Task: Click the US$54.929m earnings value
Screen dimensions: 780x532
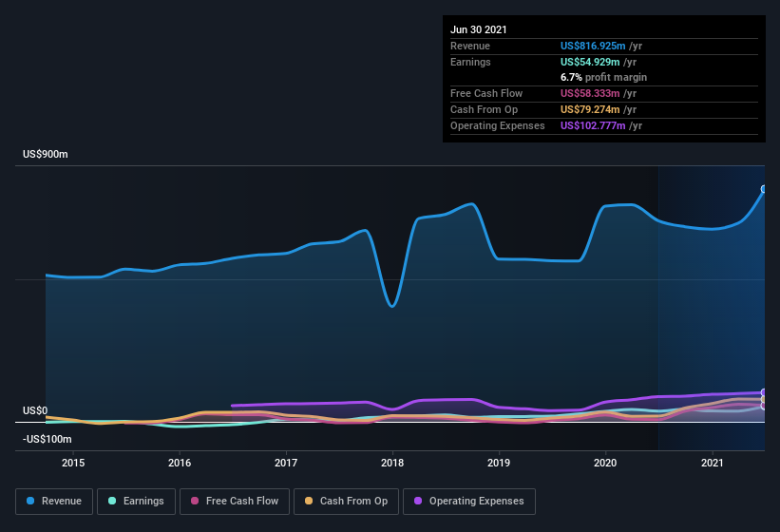Action: pyautogui.click(x=590, y=62)
